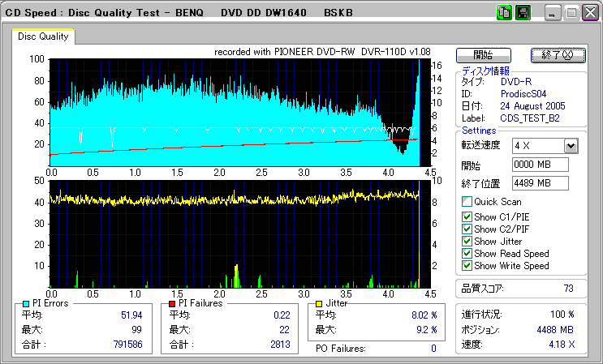Click the start position 0000 MB field
Screen dimensions: 603x364
click(541, 165)
